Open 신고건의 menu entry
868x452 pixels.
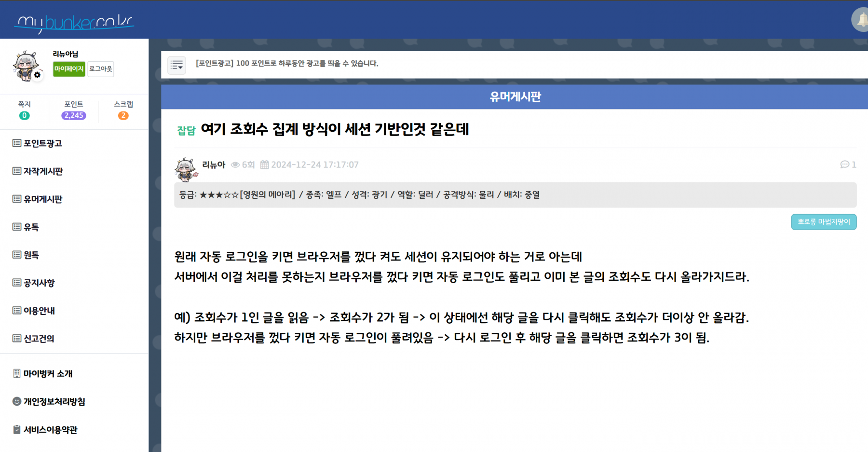39,339
